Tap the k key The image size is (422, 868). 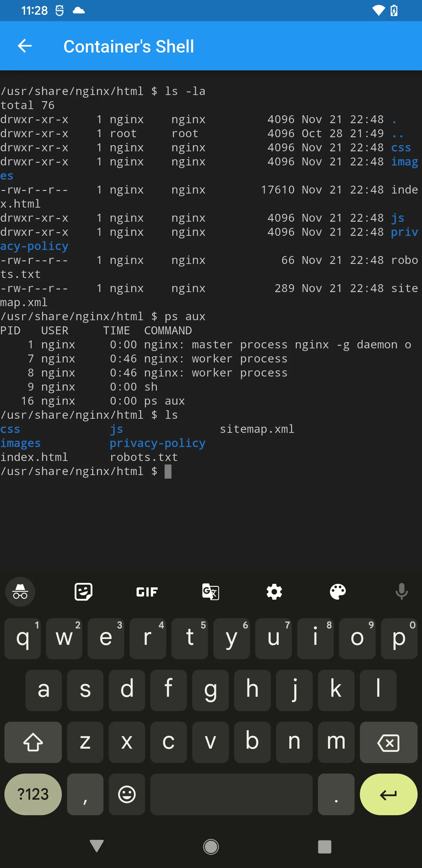tap(336, 690)
